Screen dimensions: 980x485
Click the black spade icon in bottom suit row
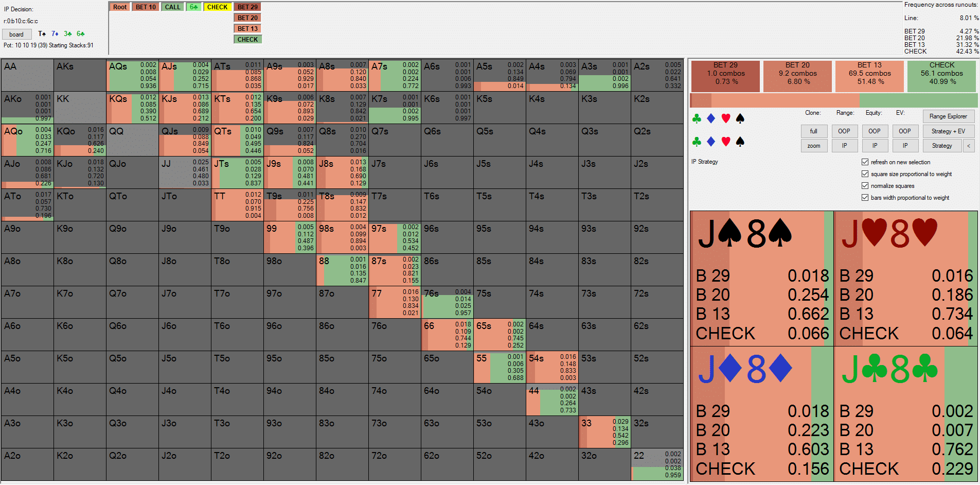pyautogui.click(x=740, y=142)
